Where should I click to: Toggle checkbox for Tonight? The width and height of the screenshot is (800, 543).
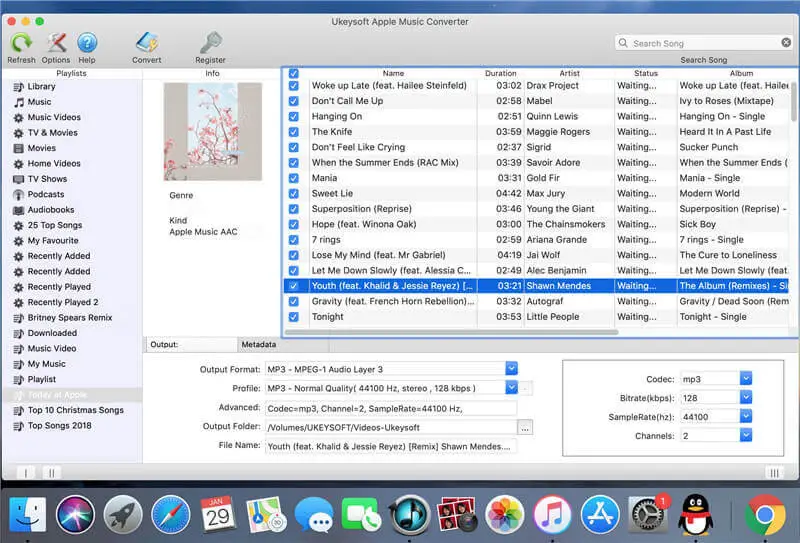(x=294, y=317)
